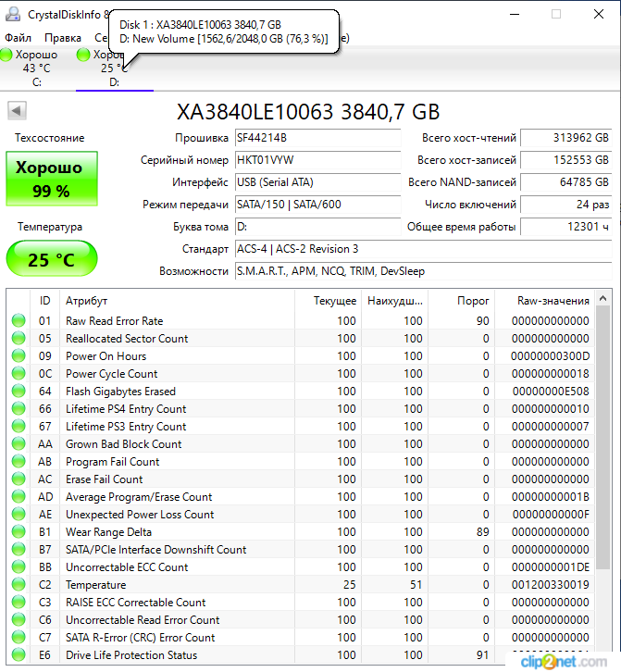
Task: Click the Атрибут column header
Action: tap(177, 301)
